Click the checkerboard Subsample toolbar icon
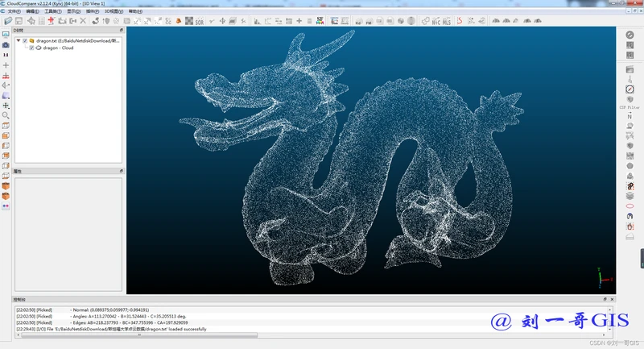644x349 pixels. (189, 21)
